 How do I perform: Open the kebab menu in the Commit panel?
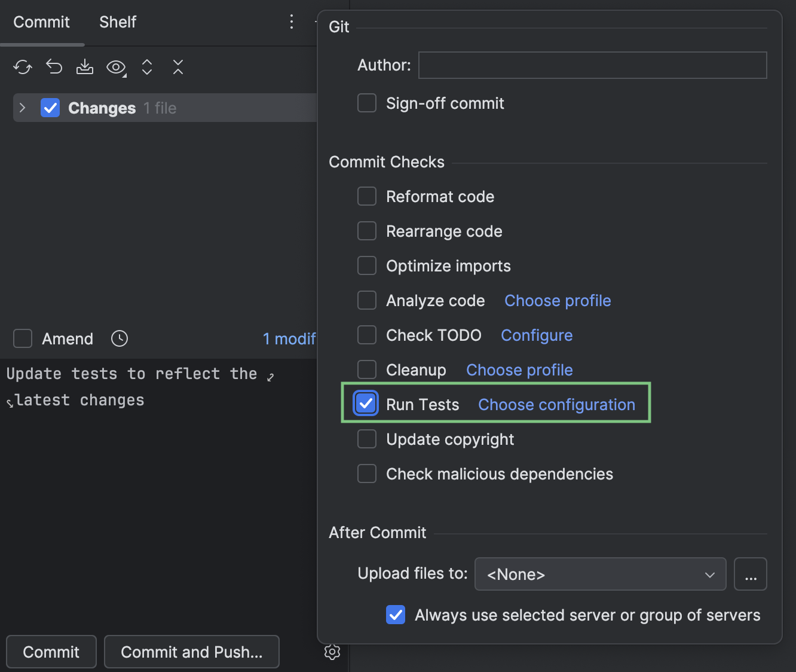click(291, 22)
